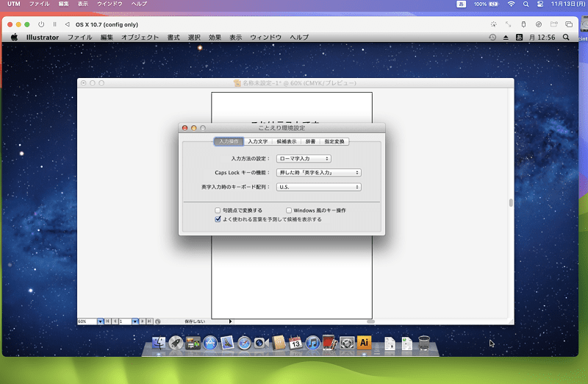Open first document stack in dock
The image size is (588, 384).
pos(390,343)
